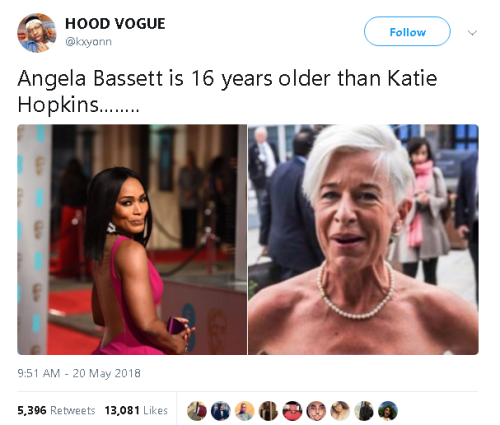This screenshot has height=425, width=500.
Task: Open liker avatar with orange background
Action: pos(244,411)
